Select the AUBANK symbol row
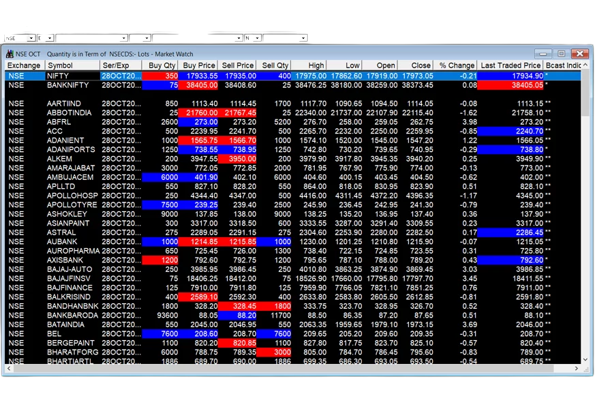 [293, 242]
